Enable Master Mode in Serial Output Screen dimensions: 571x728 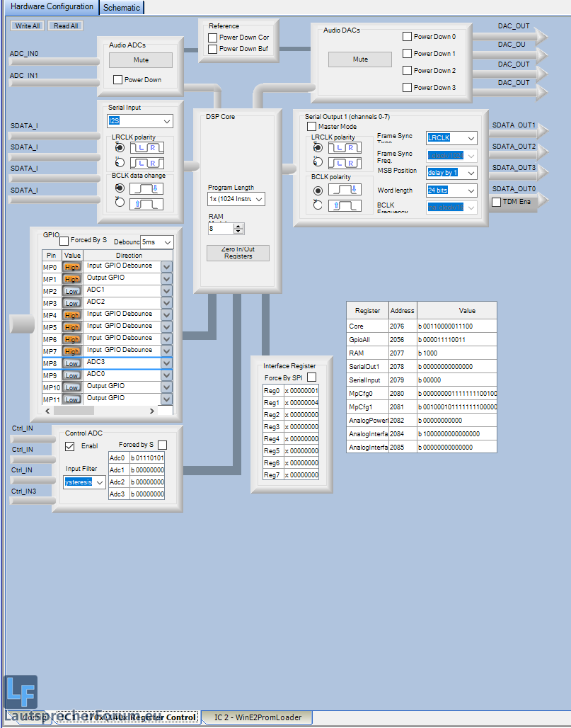tap(312, 127)
